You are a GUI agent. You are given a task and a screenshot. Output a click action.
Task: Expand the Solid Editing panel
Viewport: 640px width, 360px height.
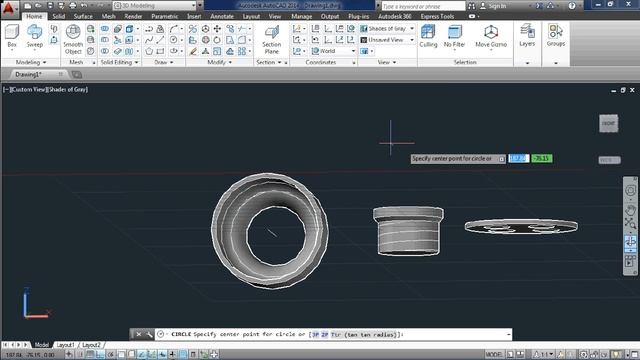(x=120, y=62)
